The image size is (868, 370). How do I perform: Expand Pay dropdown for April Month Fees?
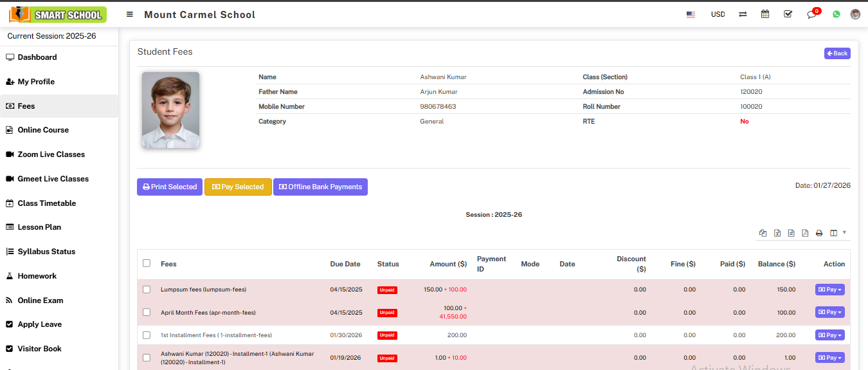[x=829, y=312]
